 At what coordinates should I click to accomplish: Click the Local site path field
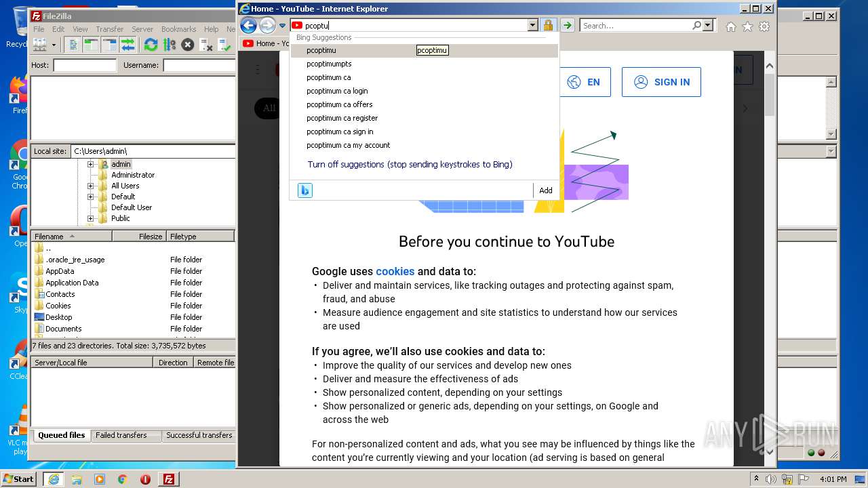pyautogui.click(x=153, y=151)
